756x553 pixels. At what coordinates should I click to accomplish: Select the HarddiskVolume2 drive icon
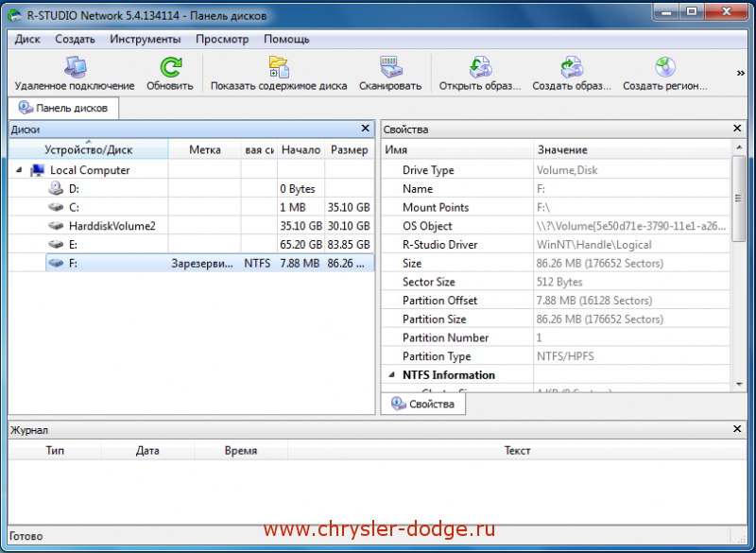56,226
